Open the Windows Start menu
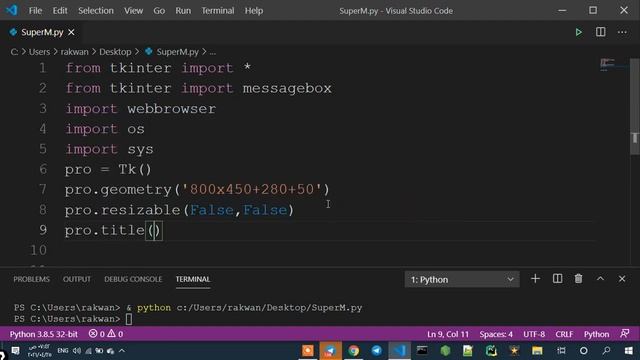The width and height of the screenshot is (640, 360). coord(629,351)
